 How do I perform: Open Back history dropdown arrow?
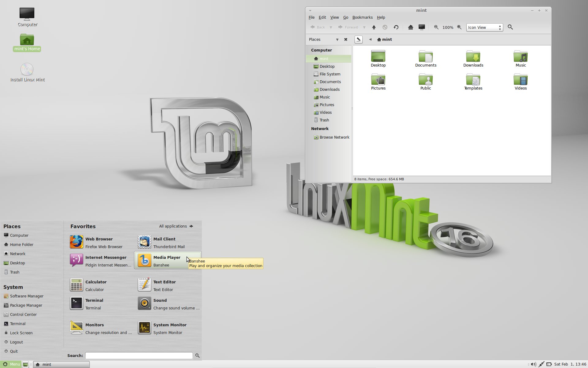point(331,27)
